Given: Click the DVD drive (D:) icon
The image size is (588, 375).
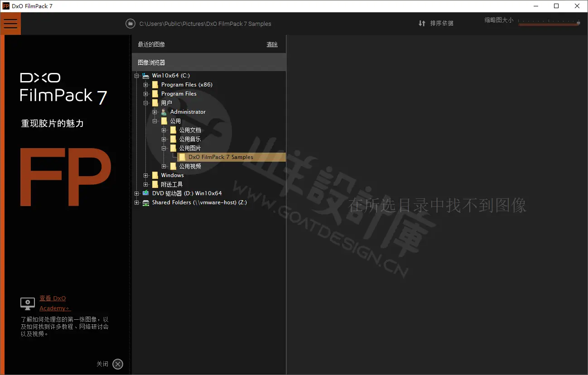Looking at the screenshot, I should [x=145, y=193].
